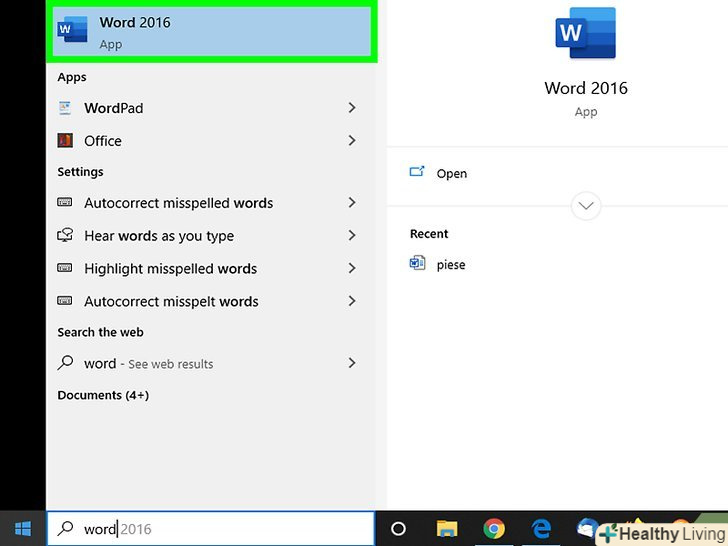Click the Open icon in the preview pane
This screenshot has height=546, width=728.
[x=416, y=172]
